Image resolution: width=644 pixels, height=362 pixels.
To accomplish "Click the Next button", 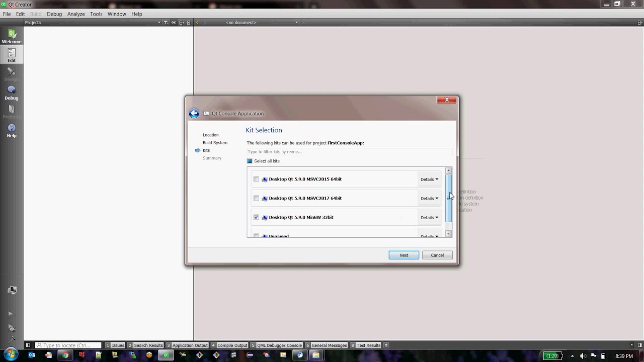I will click(x=404, y=255).
